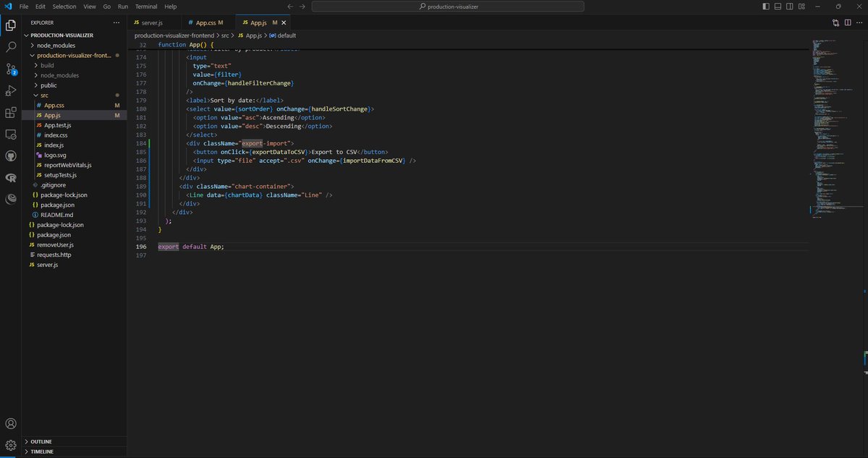Open the More Actions ellipsis in Explorer header
This screenshot has height=458, width=868.
pyautogui.click(x=116, y=22)
